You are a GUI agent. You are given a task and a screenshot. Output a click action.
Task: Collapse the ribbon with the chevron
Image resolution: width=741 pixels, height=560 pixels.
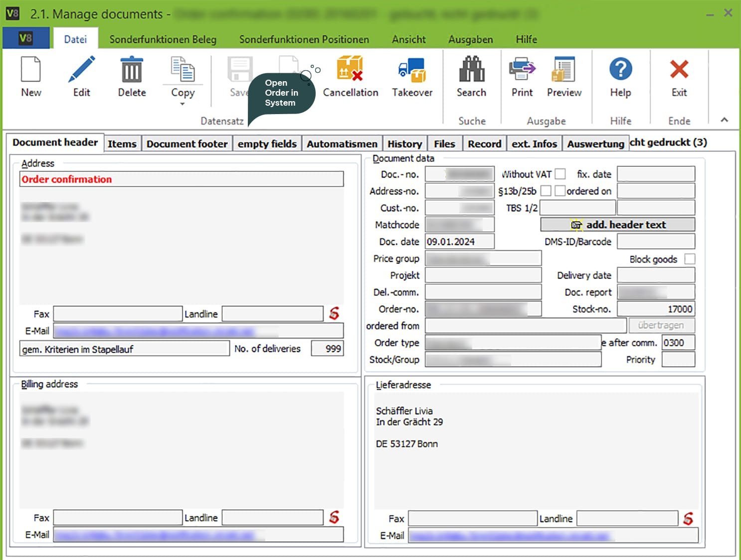click(x=724, y=120)
